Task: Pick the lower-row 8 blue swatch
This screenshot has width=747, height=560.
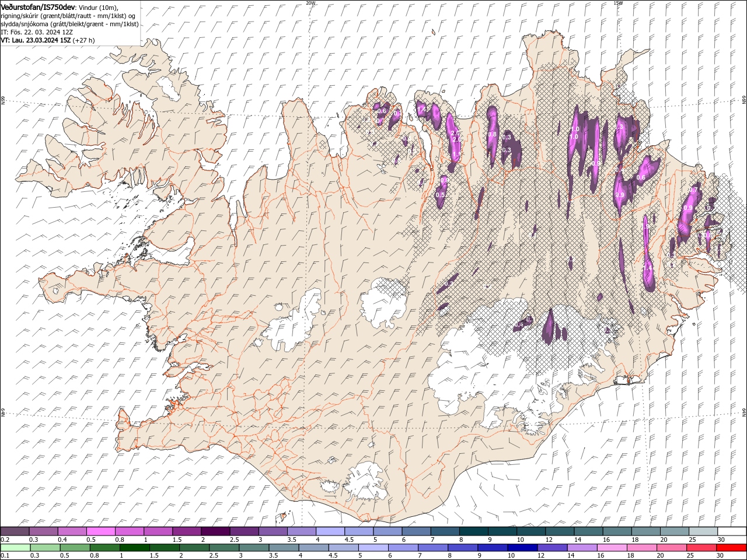Action: [462, 548]
